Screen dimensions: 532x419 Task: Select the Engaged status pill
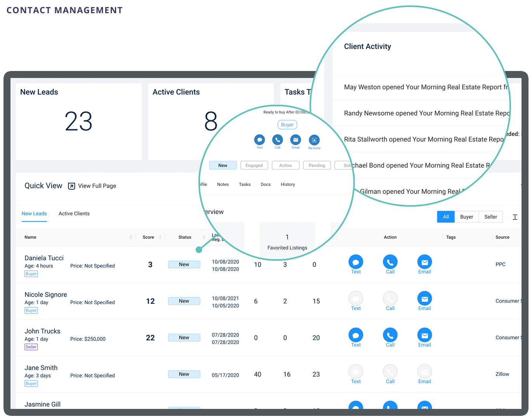click(x=254, y=165)
